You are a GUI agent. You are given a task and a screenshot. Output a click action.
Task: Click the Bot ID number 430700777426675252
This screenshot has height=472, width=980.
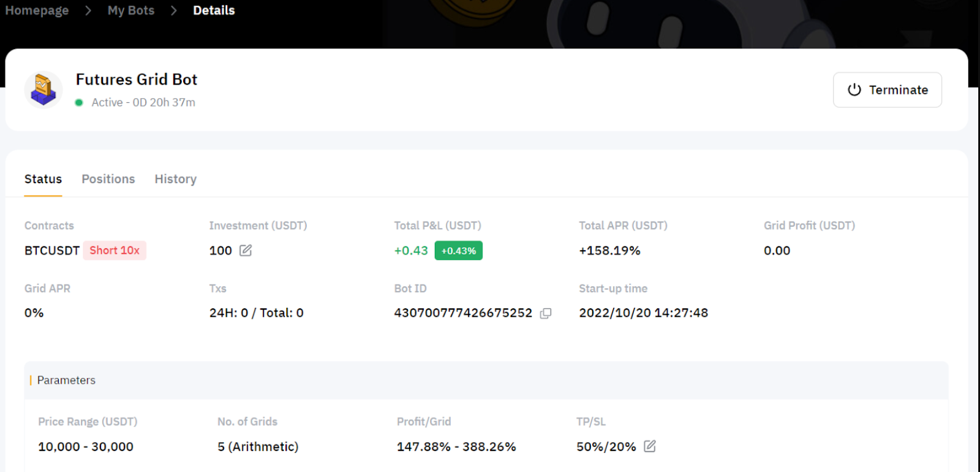(463, 313)
